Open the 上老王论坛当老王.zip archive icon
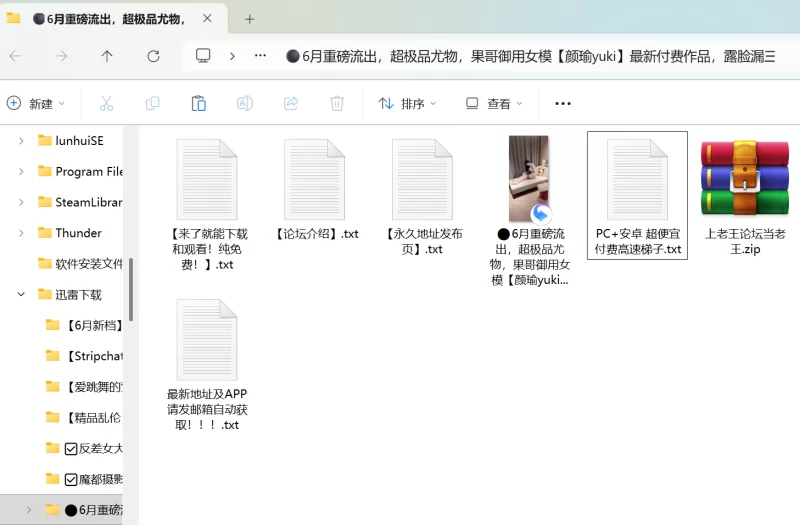This screenshot has width=800, height=525. tap(744, 179)
